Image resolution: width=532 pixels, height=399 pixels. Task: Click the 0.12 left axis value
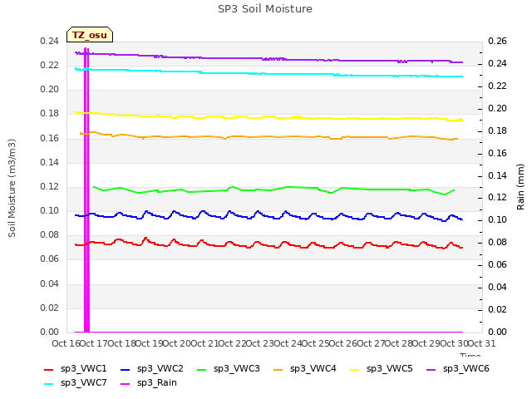tap(50, 186)
